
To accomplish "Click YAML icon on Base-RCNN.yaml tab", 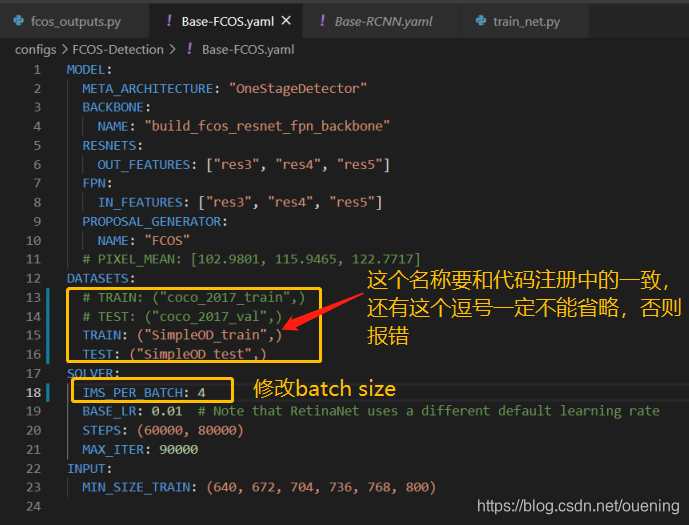I will pyautogui.click(x=323, y=20).
